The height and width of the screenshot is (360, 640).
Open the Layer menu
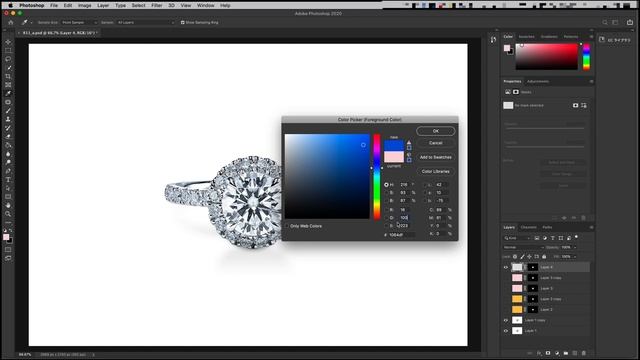click(x=103, y=6)
